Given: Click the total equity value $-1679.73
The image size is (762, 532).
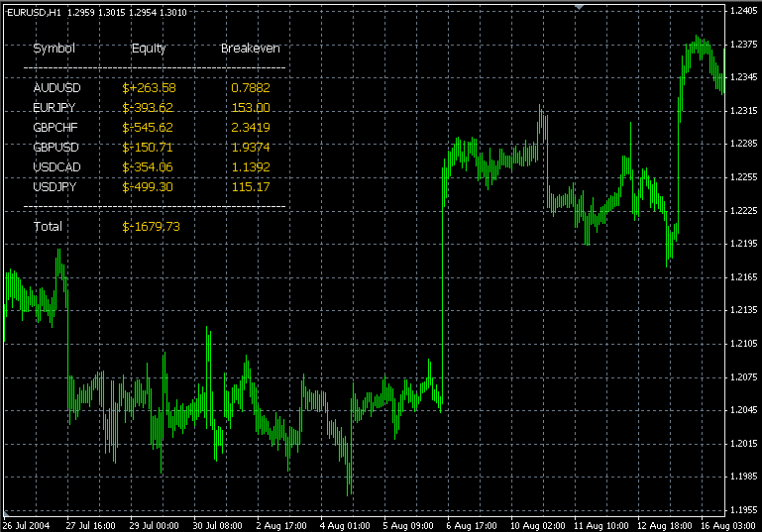Looking at the screenshot, I should click(152, 227).
